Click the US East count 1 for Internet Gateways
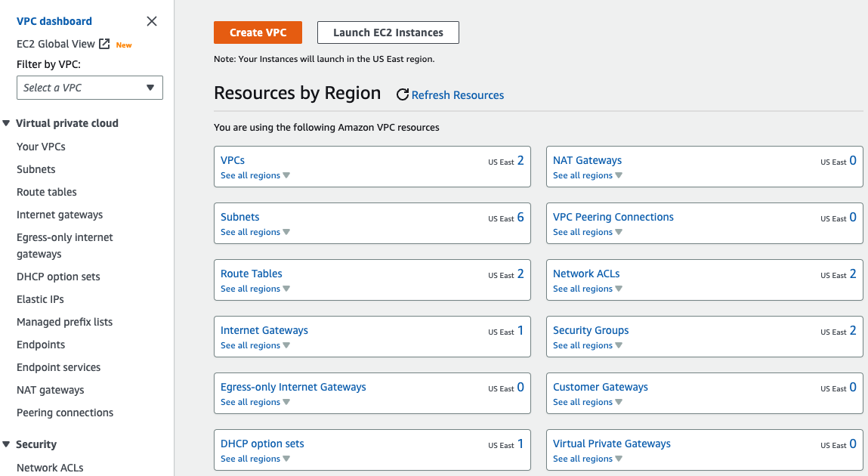 (520, 330)
